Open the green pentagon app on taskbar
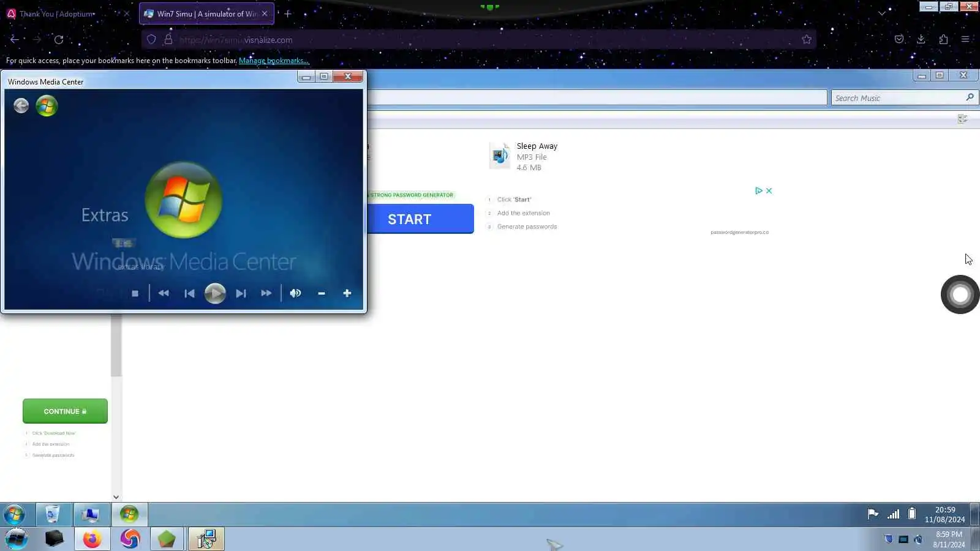The height and width of the screenshot is (551, 980). (167, 539)
